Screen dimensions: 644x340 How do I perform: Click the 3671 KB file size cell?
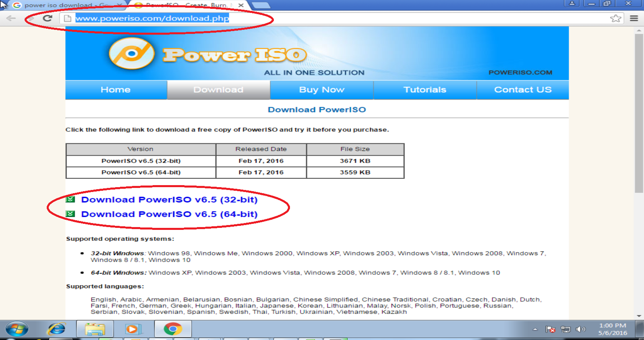coord(355,161)
